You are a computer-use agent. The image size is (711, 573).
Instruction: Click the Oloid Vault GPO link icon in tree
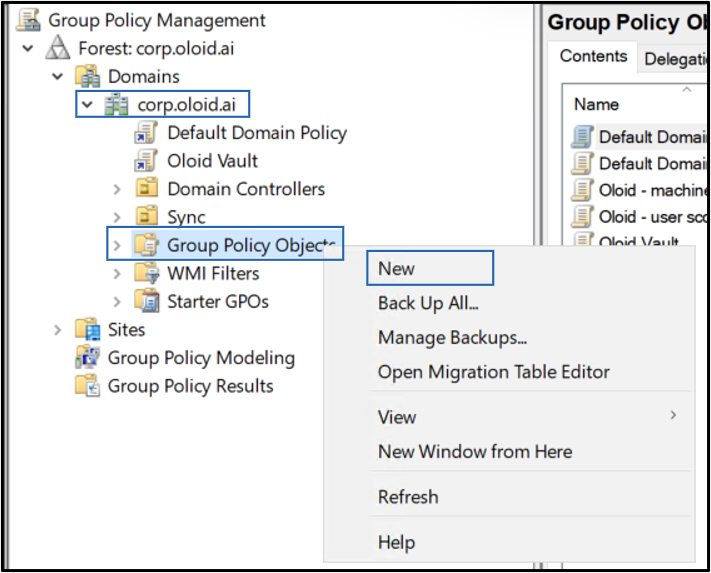pos(146,161)
